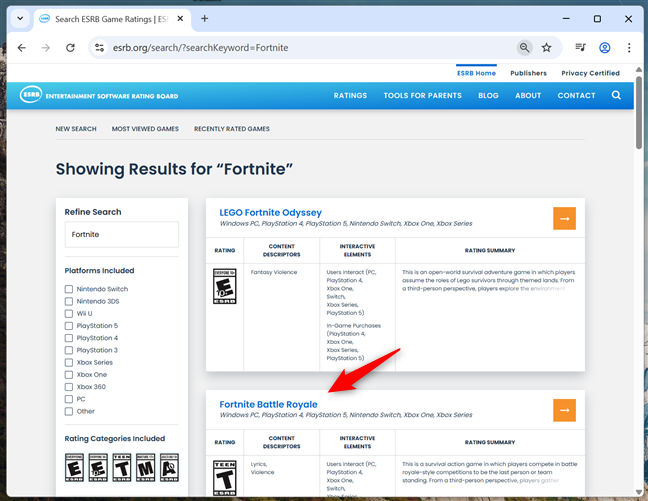
Task: Select the Everyone 10+ rating category icon
Action: pyautogui.click(x=98, y=468)
